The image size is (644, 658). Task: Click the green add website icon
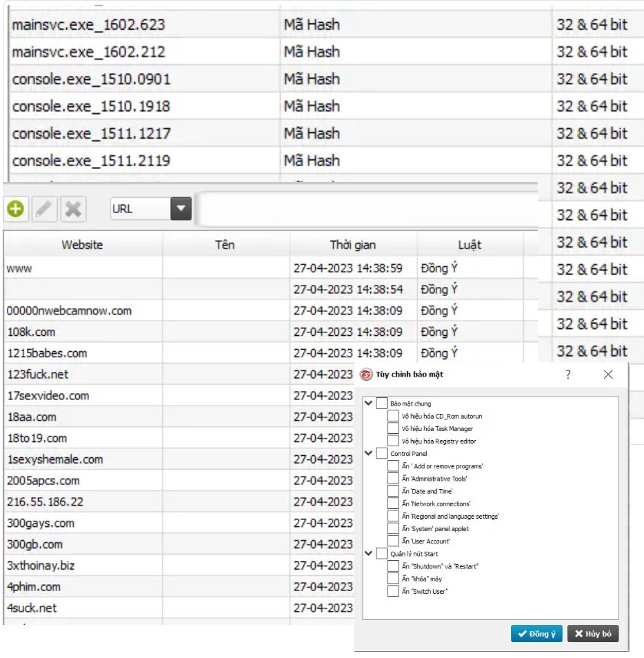coord(16,208)
